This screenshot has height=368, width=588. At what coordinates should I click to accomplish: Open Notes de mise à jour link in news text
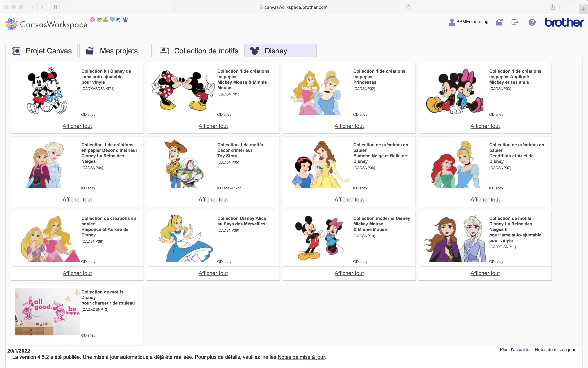tap(301, 357)
